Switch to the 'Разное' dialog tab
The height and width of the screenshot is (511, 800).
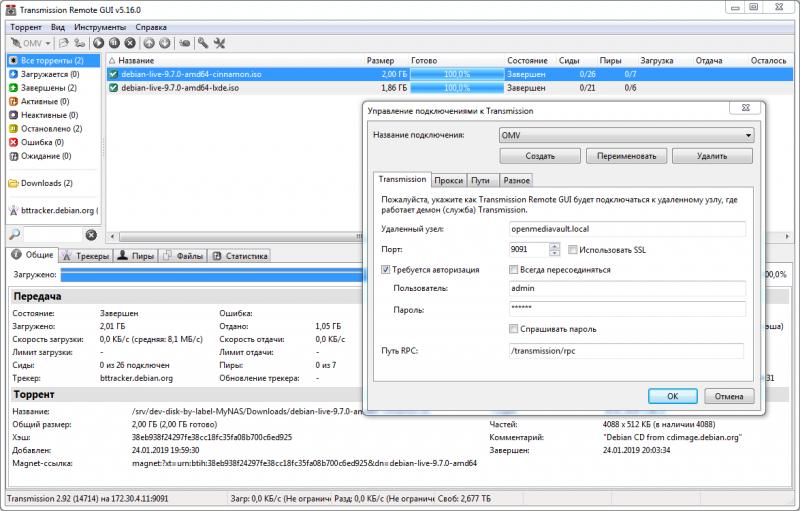[x=516, y=181]
